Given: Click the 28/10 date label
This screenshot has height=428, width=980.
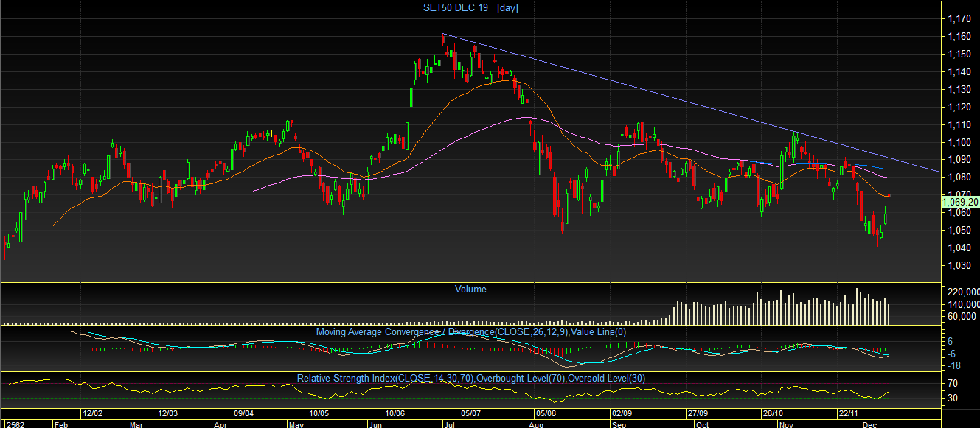Looking at the screenshot, I should tap(774, 414).
